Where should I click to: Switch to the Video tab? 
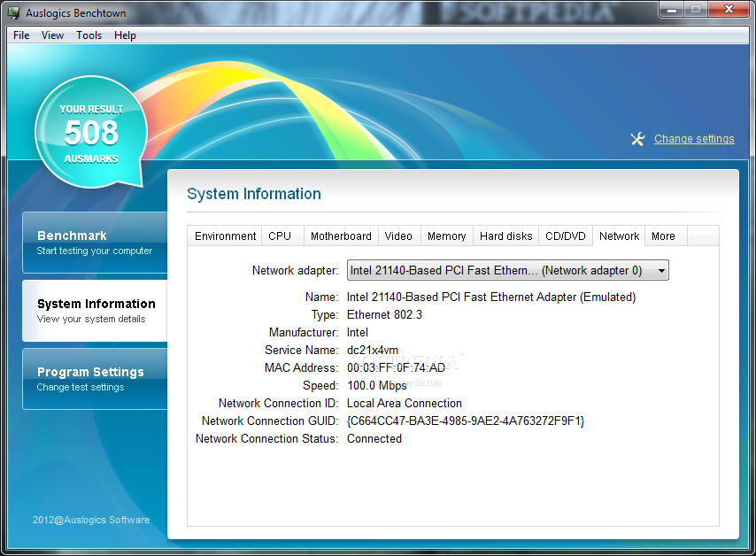click(398, 236)
